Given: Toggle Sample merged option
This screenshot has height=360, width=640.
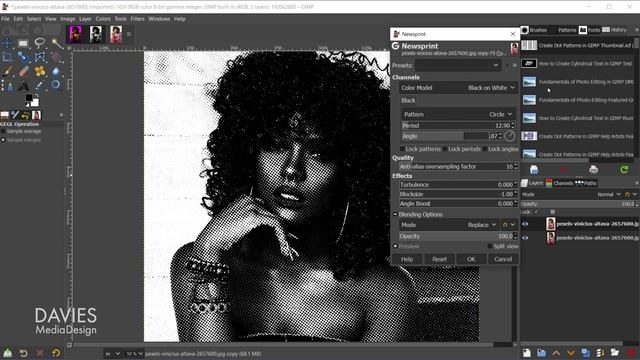Looking at the screenshot, I should coord(3,140).
